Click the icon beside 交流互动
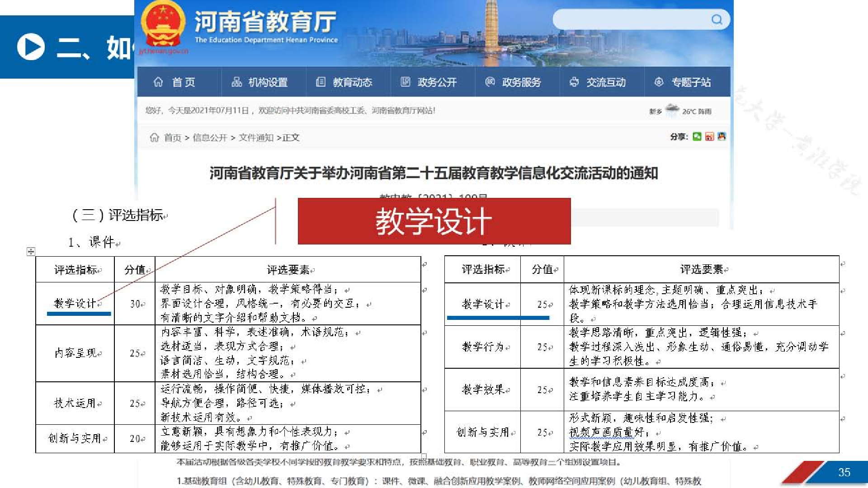The image size is (868, 488). (574, 82)
